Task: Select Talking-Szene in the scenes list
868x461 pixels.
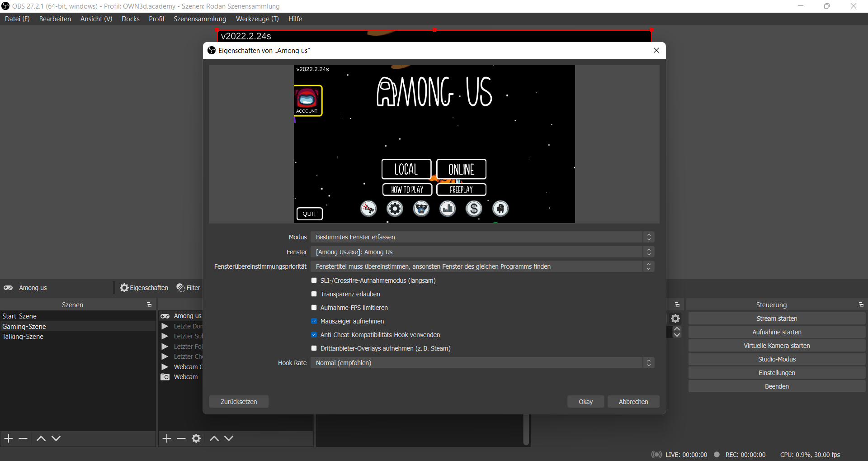Action: pyautogui.click(x=23, y=337)
